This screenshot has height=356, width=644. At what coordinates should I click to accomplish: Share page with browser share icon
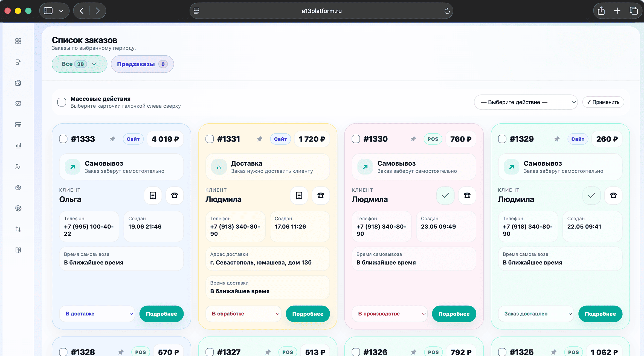(601, 11)
